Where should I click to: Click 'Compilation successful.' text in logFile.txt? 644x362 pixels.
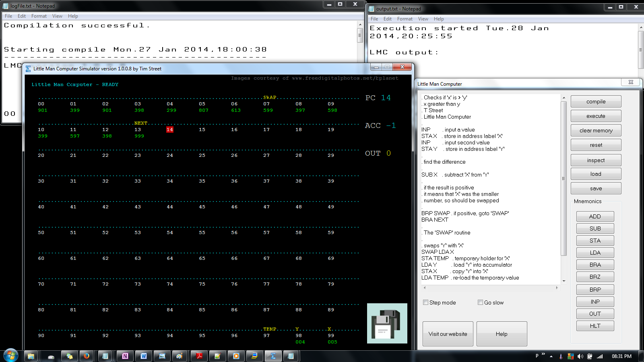pos(77,25)
